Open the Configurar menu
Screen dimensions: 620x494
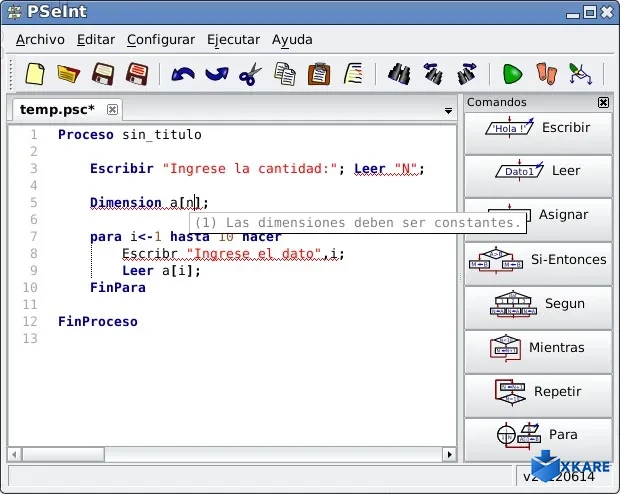pyautogui.click(x=161, y=40)
